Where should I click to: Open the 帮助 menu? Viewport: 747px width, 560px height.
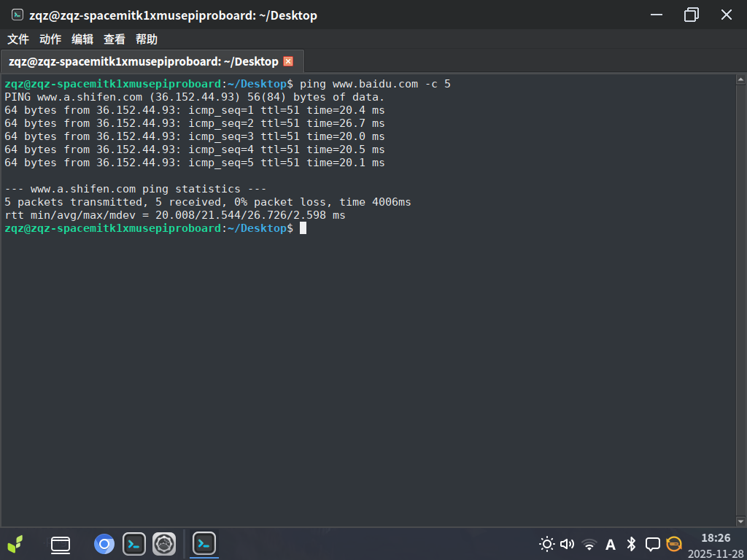point(146,39)
